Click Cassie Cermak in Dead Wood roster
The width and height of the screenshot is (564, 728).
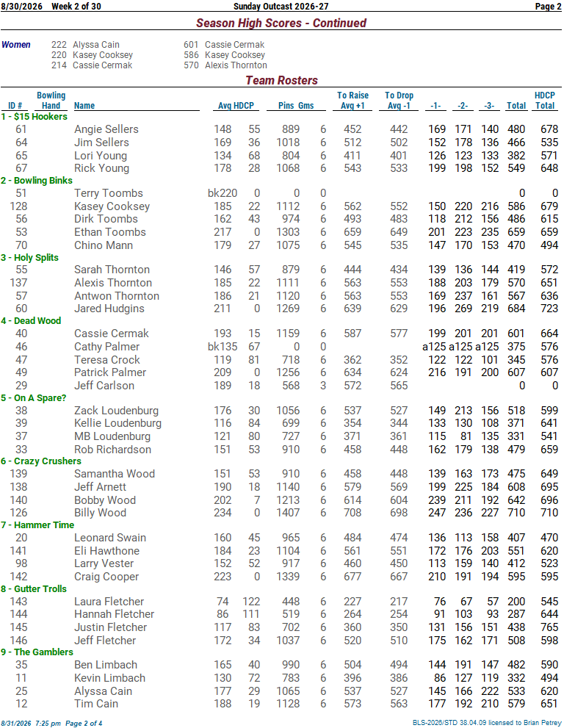[112, 334]
